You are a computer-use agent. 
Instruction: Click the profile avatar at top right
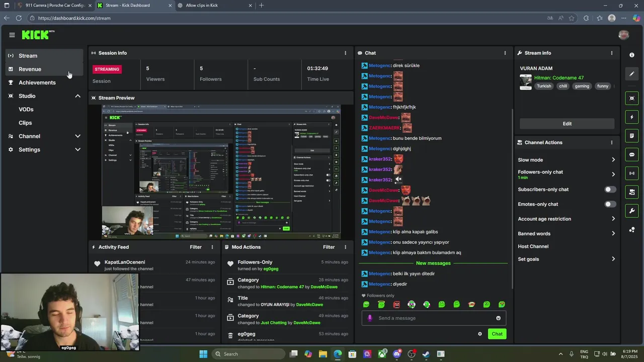624,35
